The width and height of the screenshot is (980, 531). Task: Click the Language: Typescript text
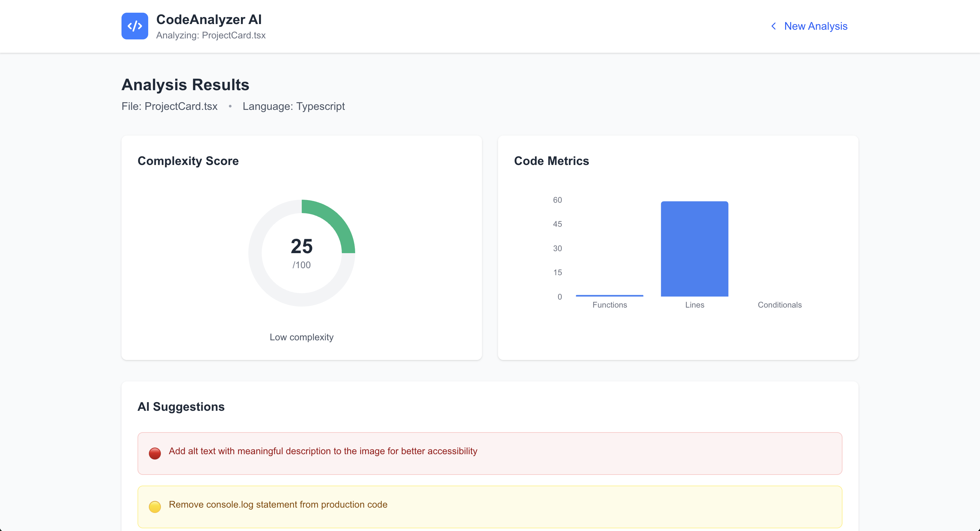[x=293, y=106]
